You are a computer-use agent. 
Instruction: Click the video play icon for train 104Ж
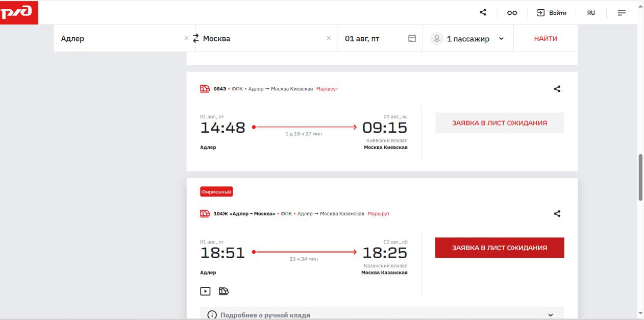click(205, 291)
